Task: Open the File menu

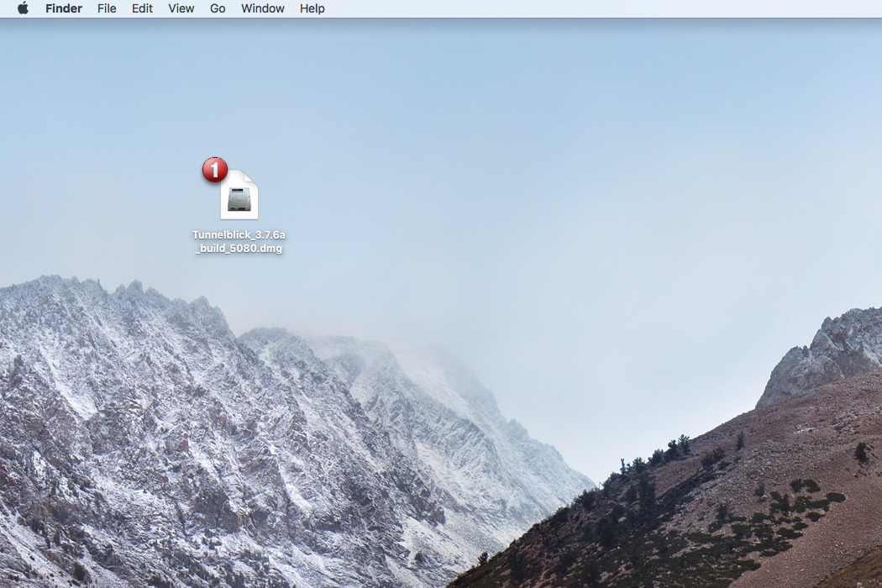Action: tap(107, 8)
